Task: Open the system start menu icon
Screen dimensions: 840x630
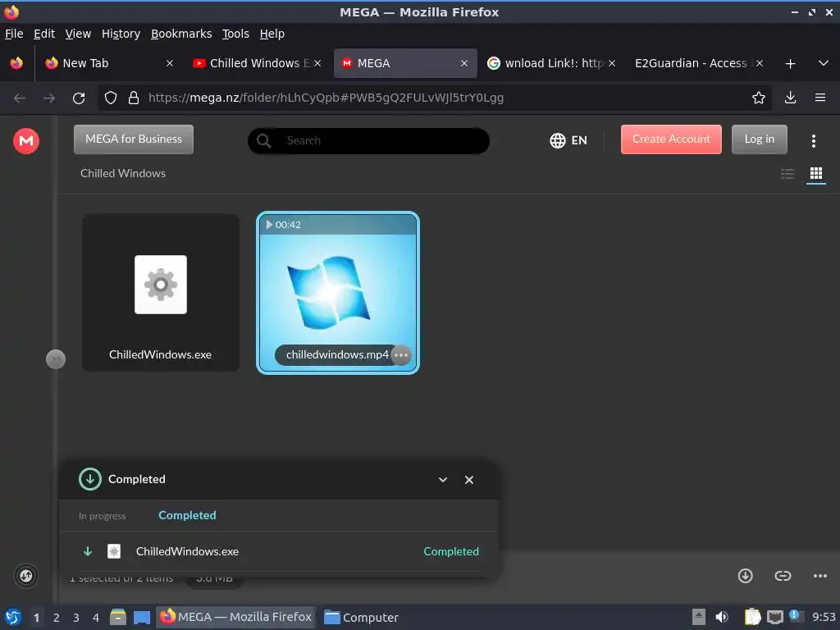Action: point(13,617)
